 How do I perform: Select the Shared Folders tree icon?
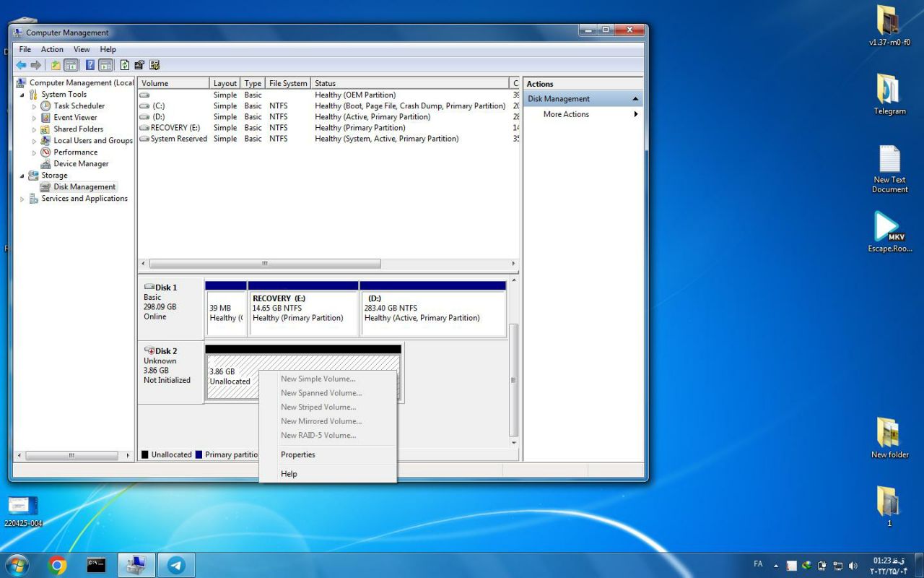(45, 129)
